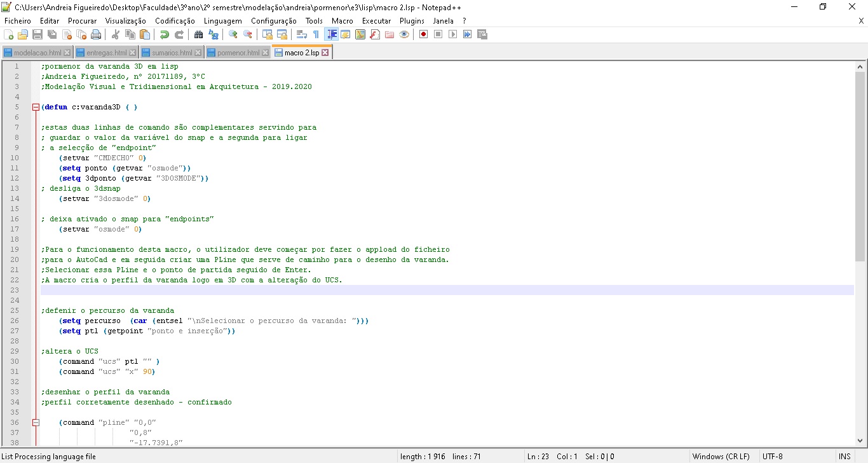The width and height of the screenshot is (868, 463).
Task: Save the recorded macro icon
Action: pyautogui.click(x=482, y=34)
